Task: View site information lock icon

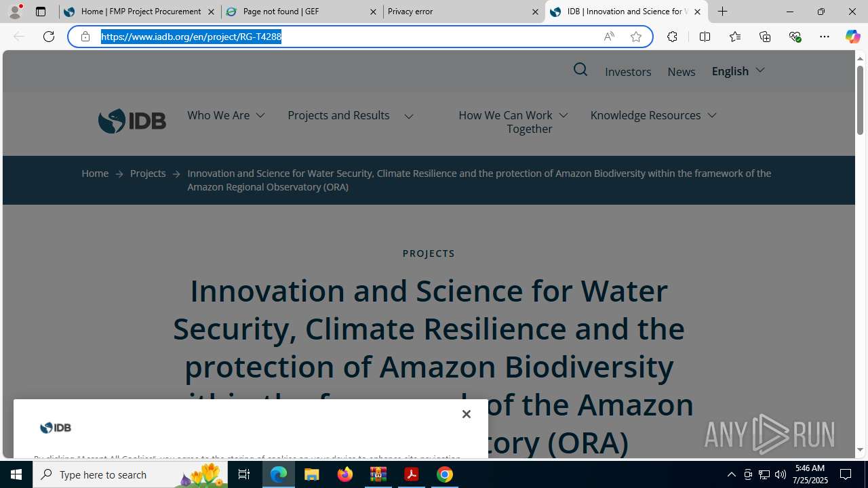Action: point(85,37)
